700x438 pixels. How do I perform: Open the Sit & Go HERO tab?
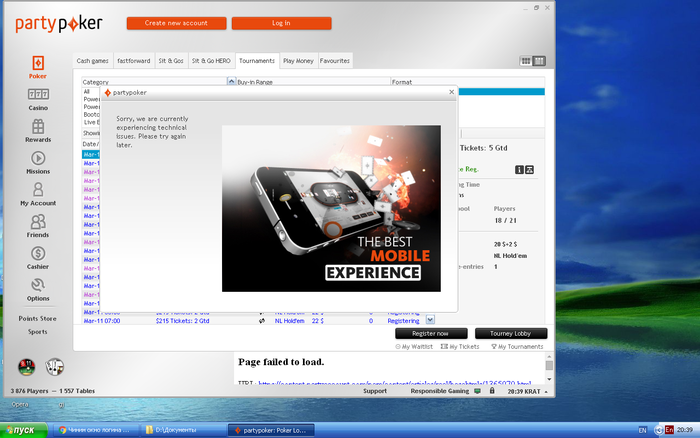tap(211, 61)
